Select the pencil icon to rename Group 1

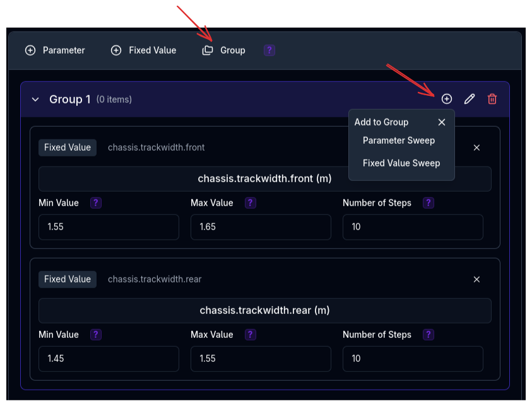pos(470,99)
